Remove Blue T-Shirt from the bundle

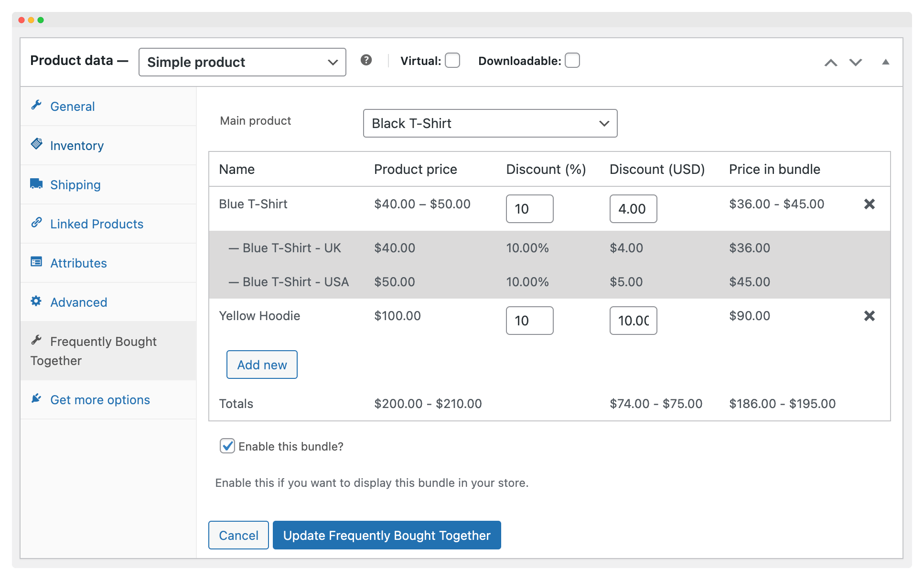pos(869,204)
